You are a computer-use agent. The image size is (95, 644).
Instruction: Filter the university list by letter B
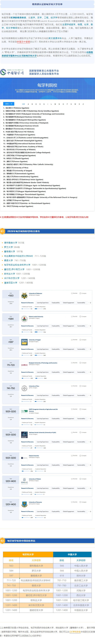[x=32, y=104]
